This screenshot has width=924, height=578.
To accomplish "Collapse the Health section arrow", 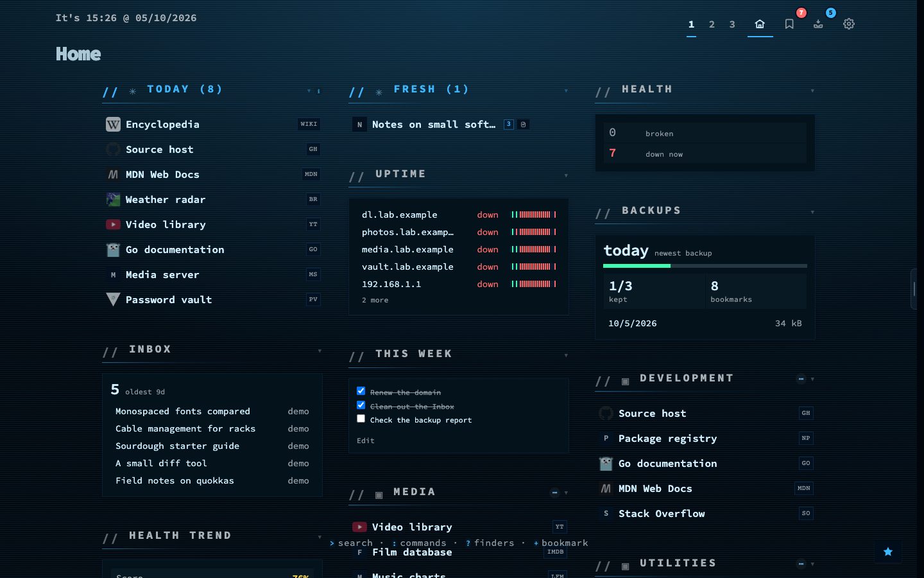I will [x=812, y=91].
